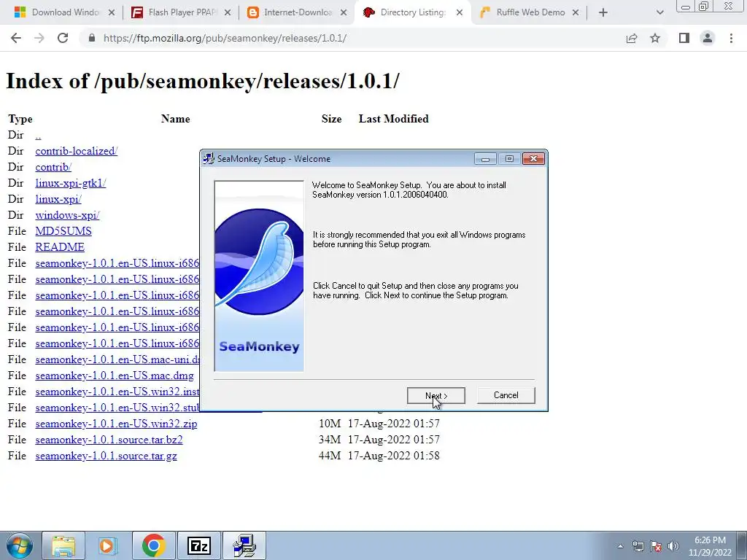Click the SeaMonkey logo image in the dialog
Screen dimensions: 747x560
[259, 276]
